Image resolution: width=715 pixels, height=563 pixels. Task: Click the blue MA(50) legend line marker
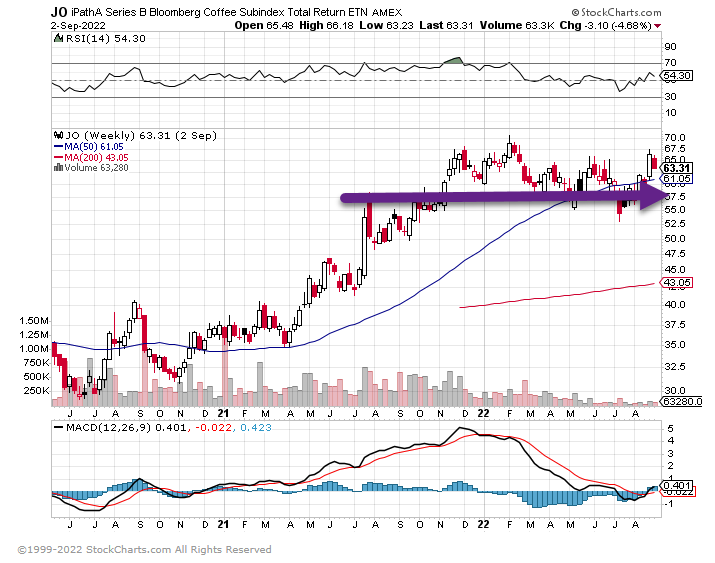(58, 146)
